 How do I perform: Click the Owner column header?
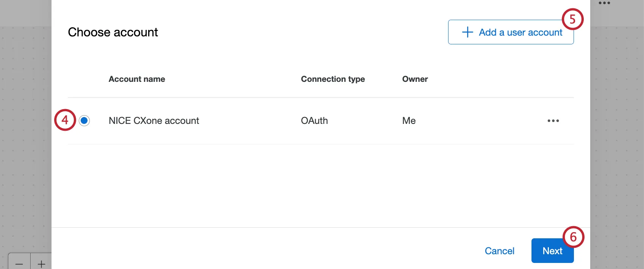click(x=415, y=79)
